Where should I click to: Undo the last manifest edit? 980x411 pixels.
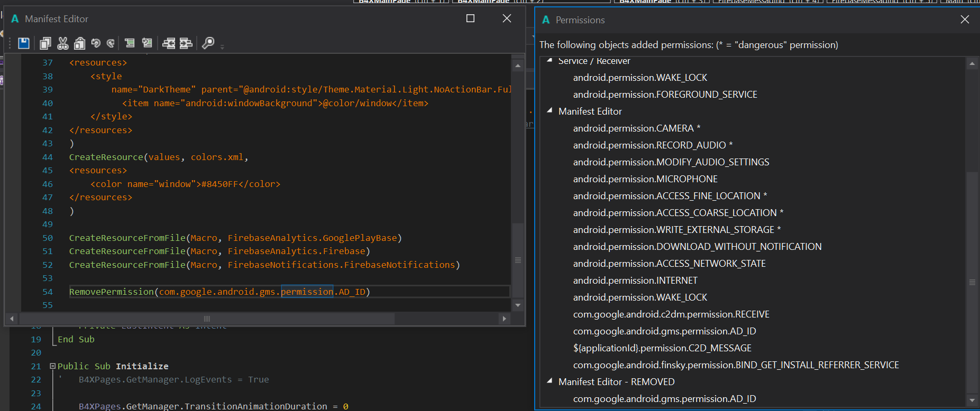tap(96, 43)
